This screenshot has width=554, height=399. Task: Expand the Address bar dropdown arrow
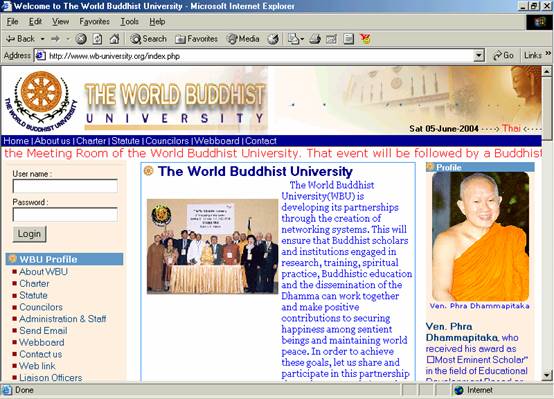479,55
